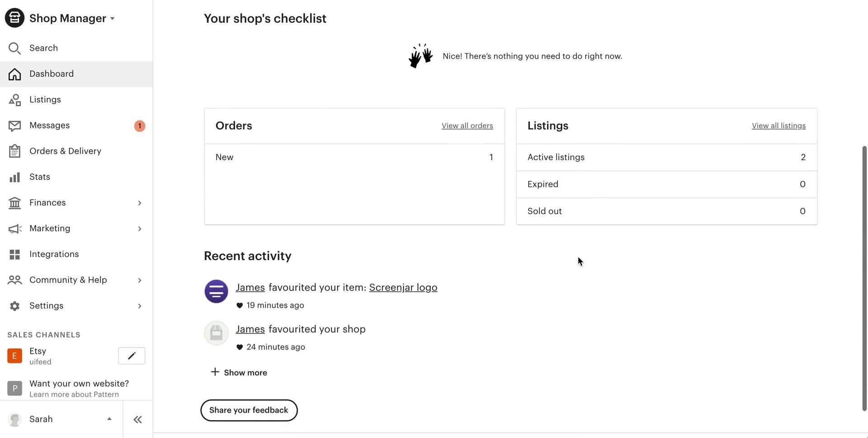Click the orange Etsy channel icon
The image size is (868, 438).
coord(14,356)
